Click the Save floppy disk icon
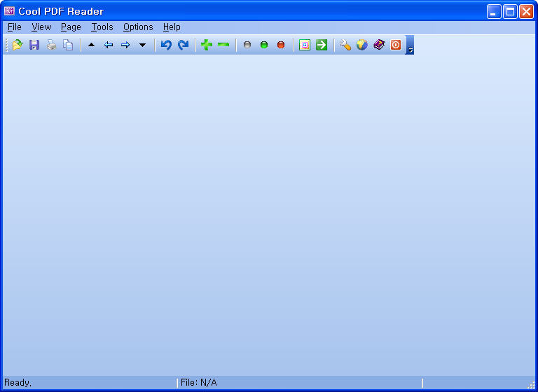The image size is (538, 392). 34,45
